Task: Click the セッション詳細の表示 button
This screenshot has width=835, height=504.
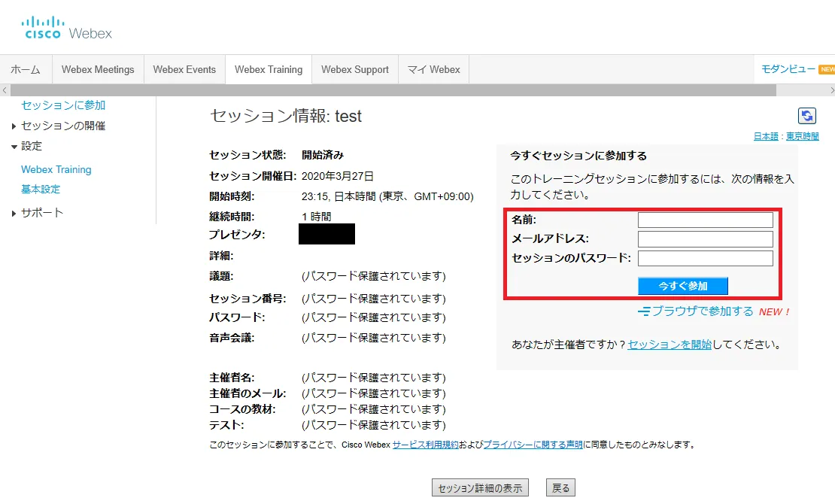Action: click(480, 487)
